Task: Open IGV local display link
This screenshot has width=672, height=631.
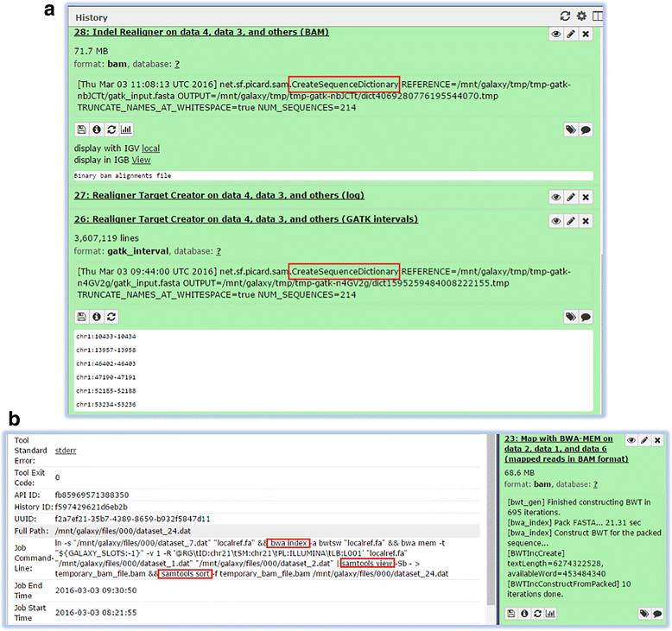Action: [x=151, y=148]
